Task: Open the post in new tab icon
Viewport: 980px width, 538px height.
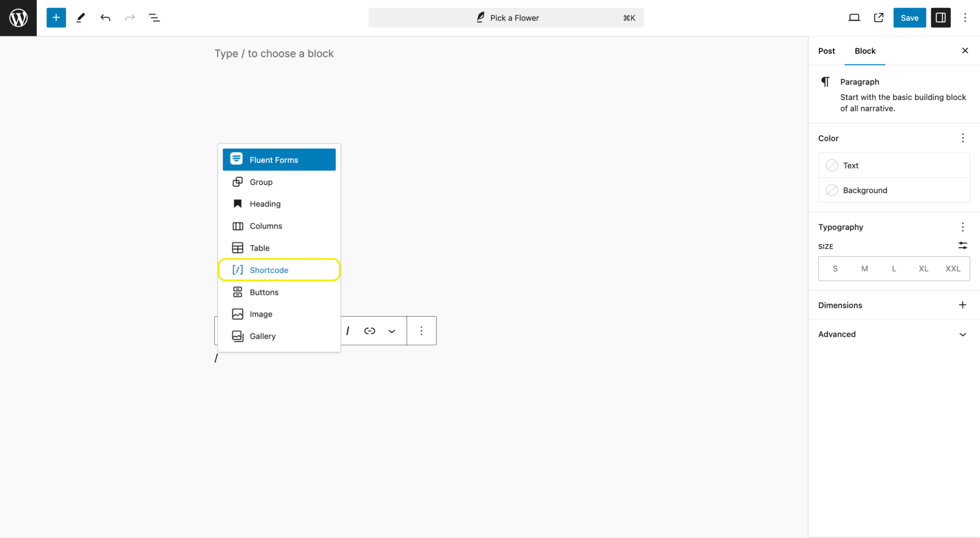Action: [x=878, y=17]
